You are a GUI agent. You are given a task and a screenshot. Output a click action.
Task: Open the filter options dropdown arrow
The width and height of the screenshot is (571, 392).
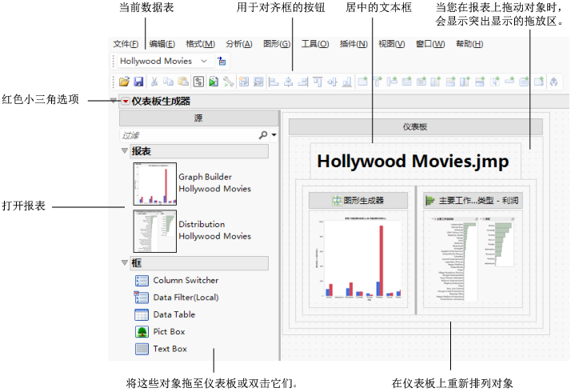pyautogui.click(x=274, y=135)
